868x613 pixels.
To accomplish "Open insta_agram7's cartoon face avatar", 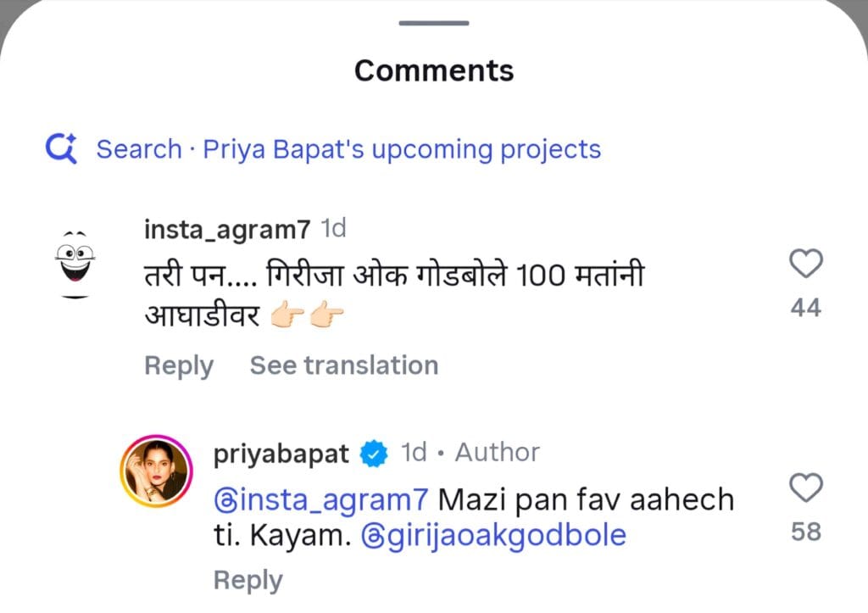I will (75, 263).
